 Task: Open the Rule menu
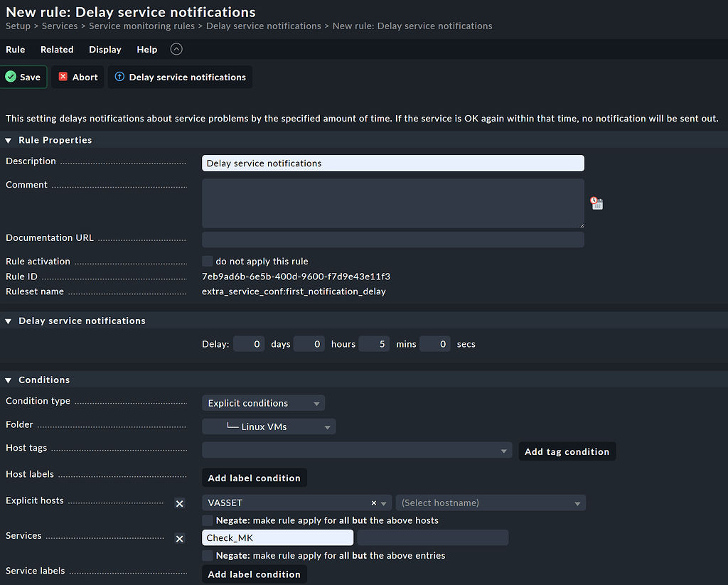(x=15, y=49)
